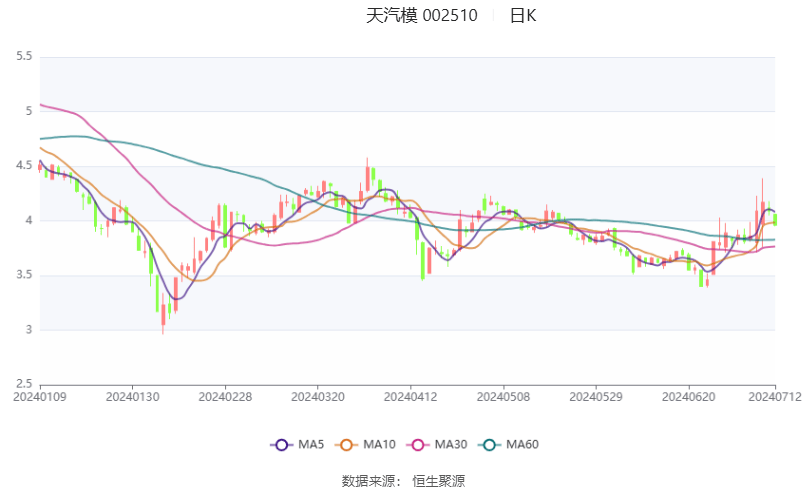Click the data source text 数据来源：恒生聚源
Viewport: 807px width, 491px height.
pyautogui.click(x=404, y=481)
